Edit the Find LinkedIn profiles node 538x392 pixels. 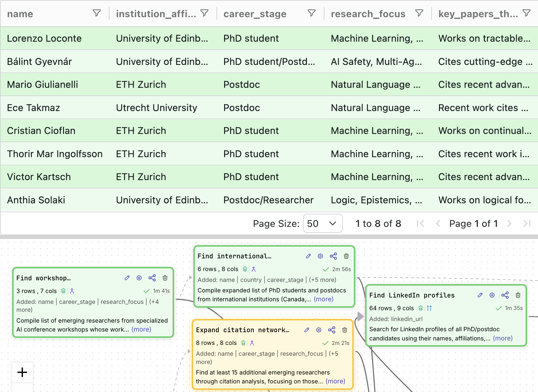[480, 295]
